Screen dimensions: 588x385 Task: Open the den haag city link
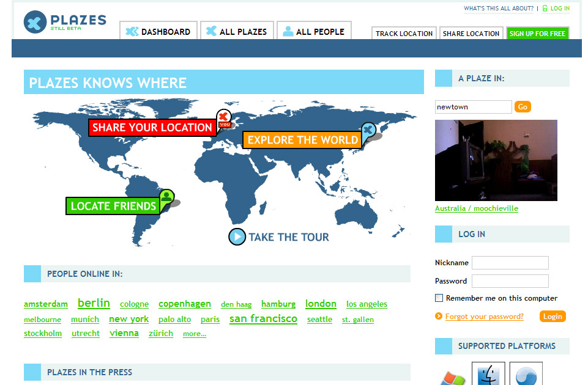tap(236, 304)
